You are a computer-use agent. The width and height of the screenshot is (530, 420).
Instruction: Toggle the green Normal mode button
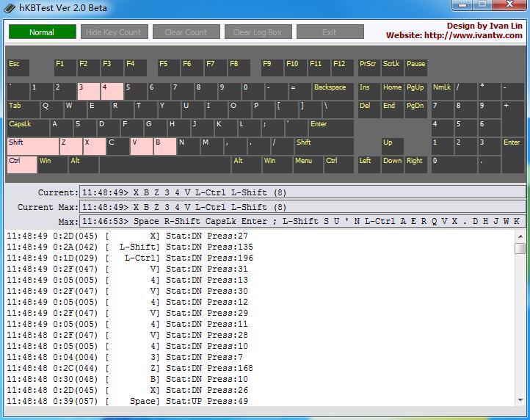tap(43, 32)
